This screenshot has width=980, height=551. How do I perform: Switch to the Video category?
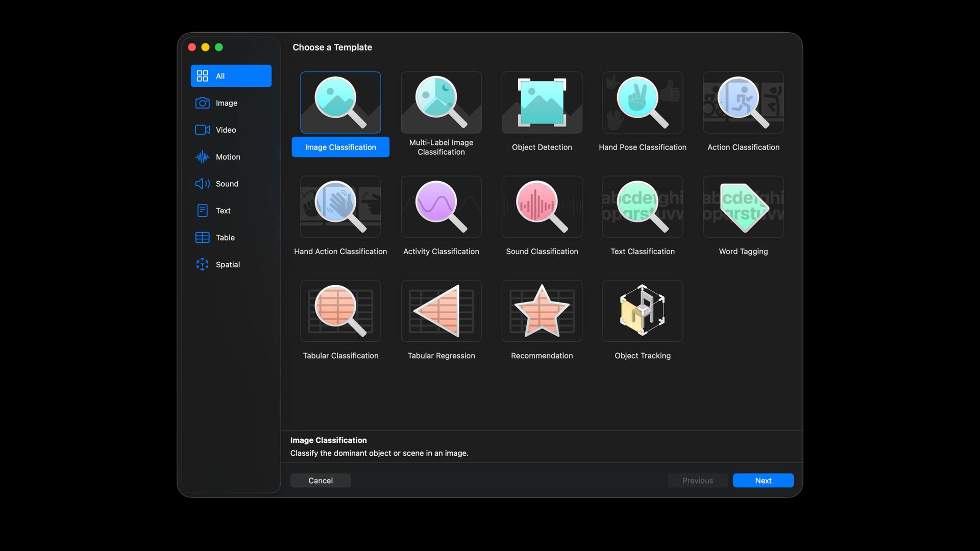pos(226,130)
